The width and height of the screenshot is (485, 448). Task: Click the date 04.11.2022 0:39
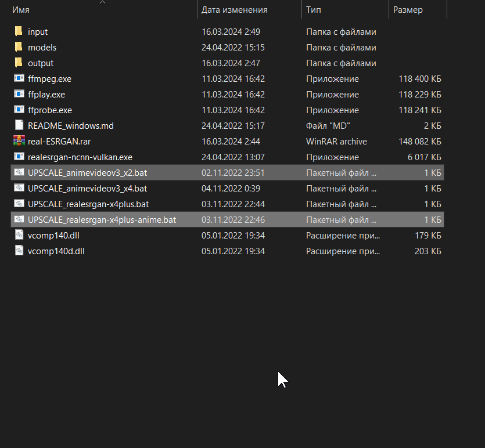coord(231,189)
